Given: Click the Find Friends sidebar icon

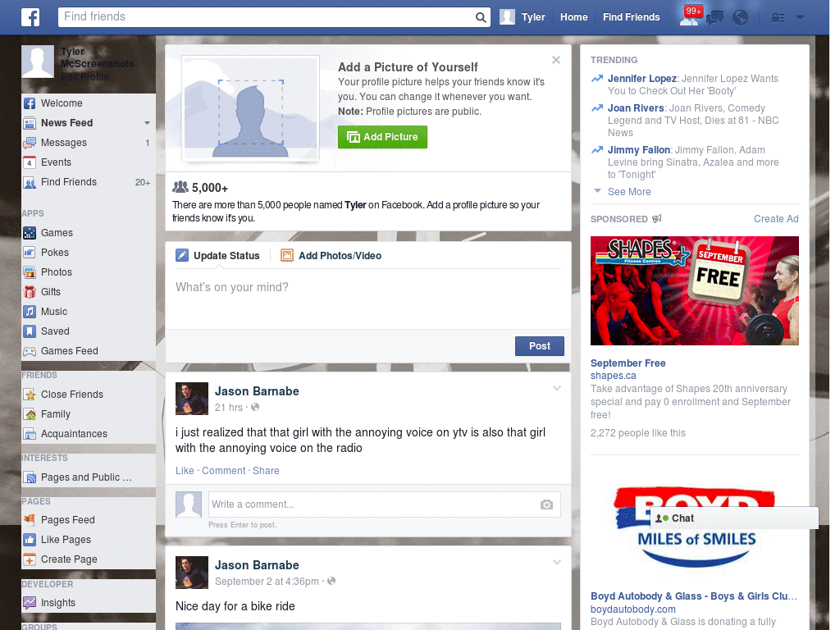Looking at the screenshot, I should 30,183.
